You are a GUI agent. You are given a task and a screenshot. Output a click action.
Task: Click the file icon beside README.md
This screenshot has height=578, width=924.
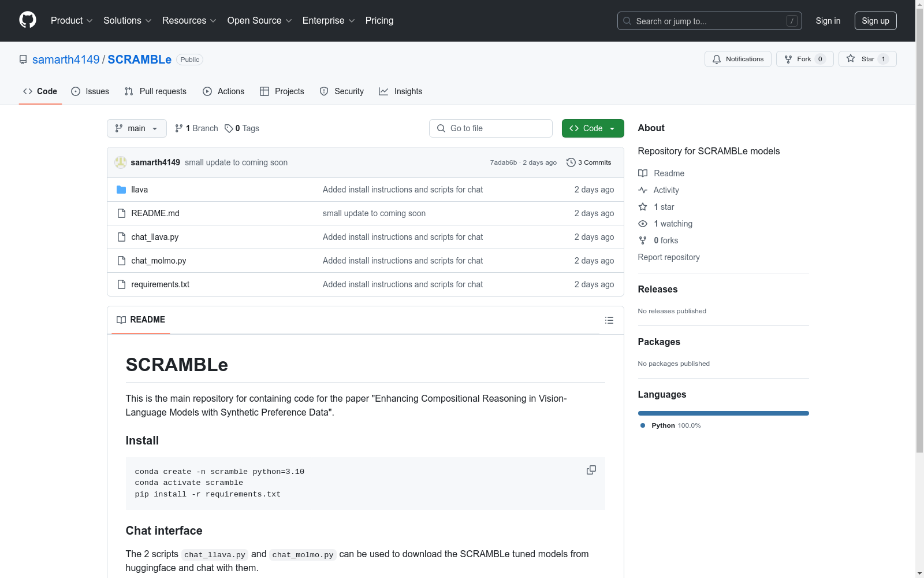coord(121,213)
